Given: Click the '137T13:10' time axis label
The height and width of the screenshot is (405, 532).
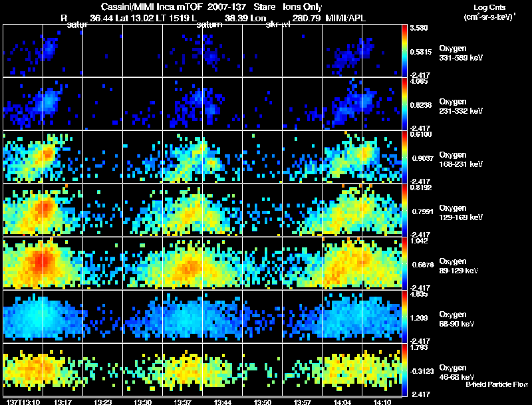Looking at the screenshot, I should 23,402.
